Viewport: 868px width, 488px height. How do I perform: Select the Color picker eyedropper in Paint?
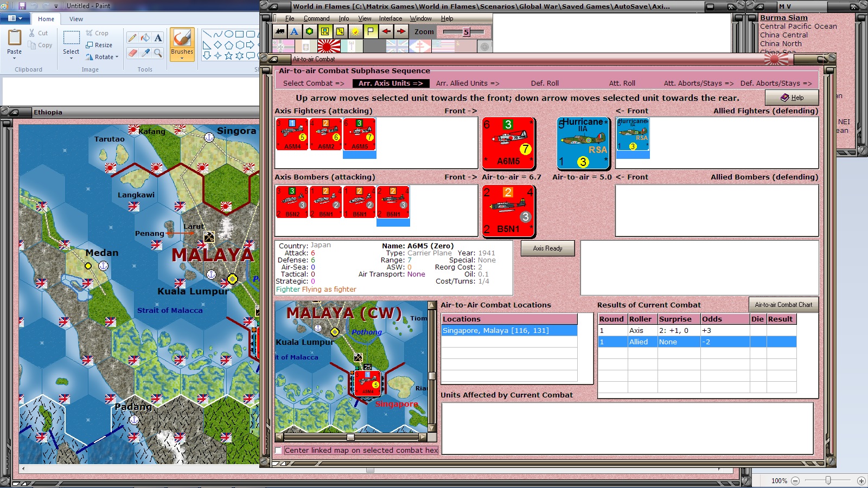(x=145, y=53)
